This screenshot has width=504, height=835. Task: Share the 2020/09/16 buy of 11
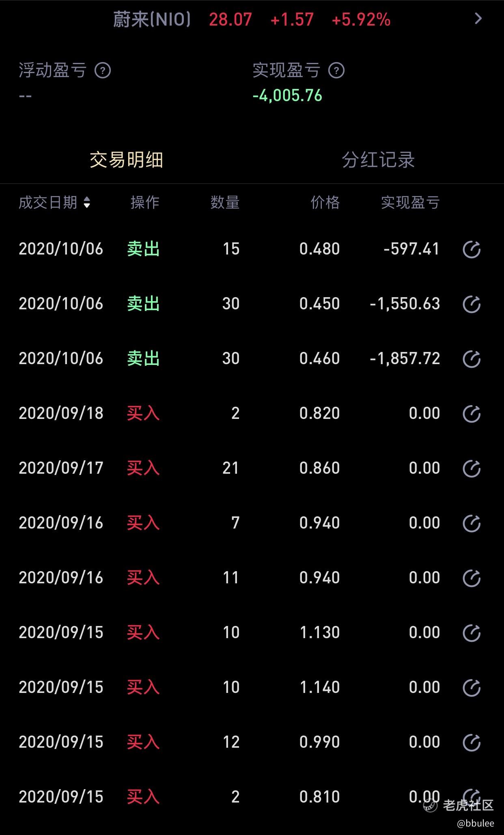[x=472, y=578]
